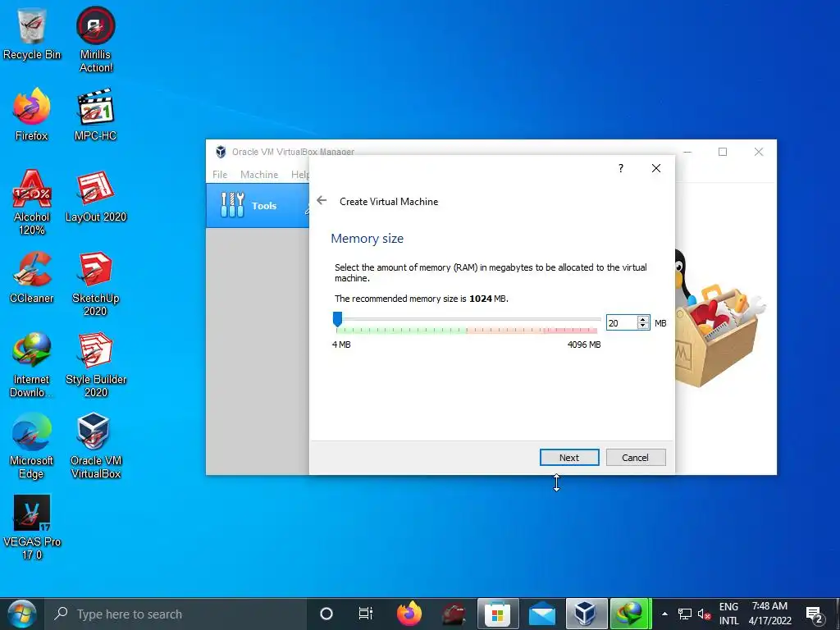840x630 pixels.
Task: Open the notification center icon
Action: pos(815,615)
